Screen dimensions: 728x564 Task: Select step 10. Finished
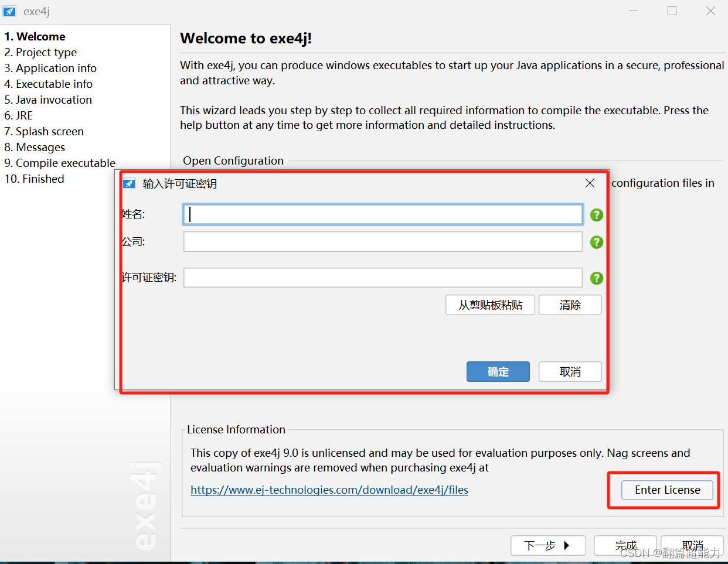(35, 179)
